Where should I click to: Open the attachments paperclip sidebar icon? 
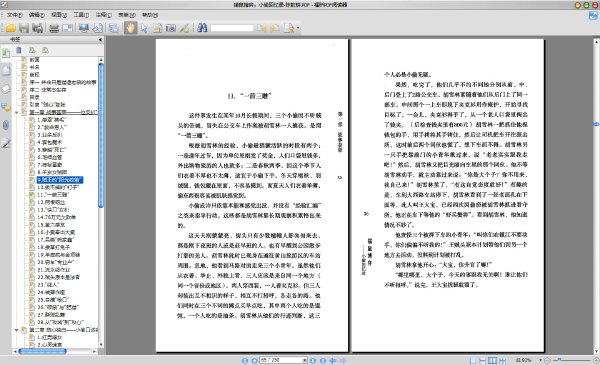coord(6,125)
